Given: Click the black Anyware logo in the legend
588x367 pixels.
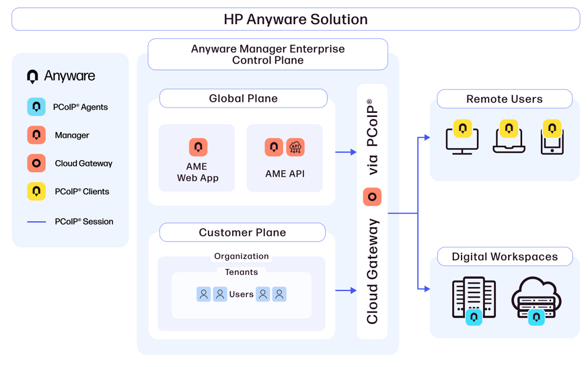Looking at the screenshot, I should coord(32,76).
